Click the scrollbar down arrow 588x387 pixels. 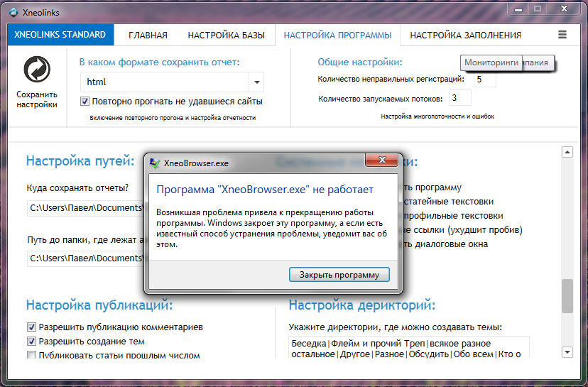(x=567, y=351)
